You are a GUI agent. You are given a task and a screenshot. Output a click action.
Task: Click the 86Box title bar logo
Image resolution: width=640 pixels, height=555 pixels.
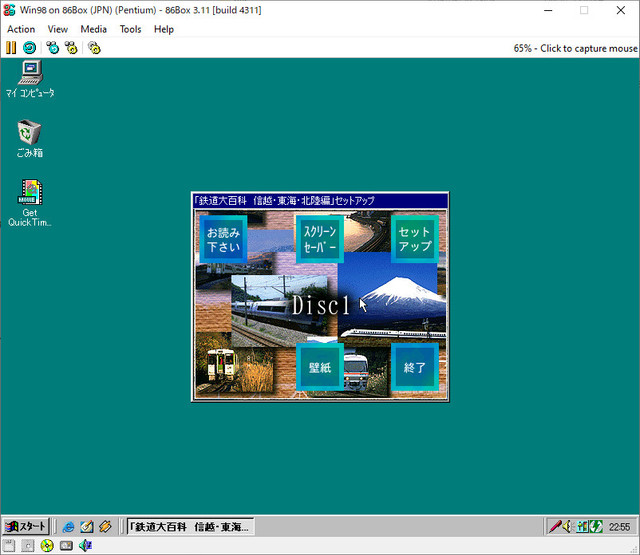pyautogui.click(x=9, y=10)
